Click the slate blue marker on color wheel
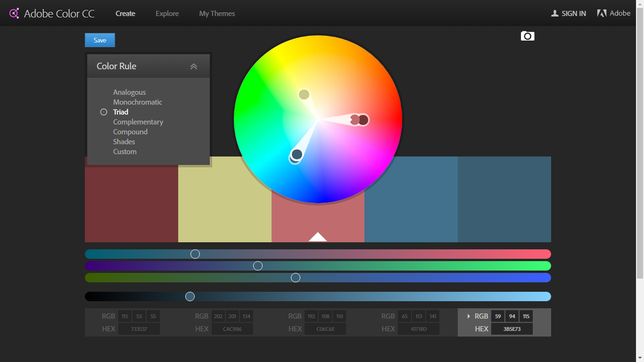The image size is (644, 362). 297,154
